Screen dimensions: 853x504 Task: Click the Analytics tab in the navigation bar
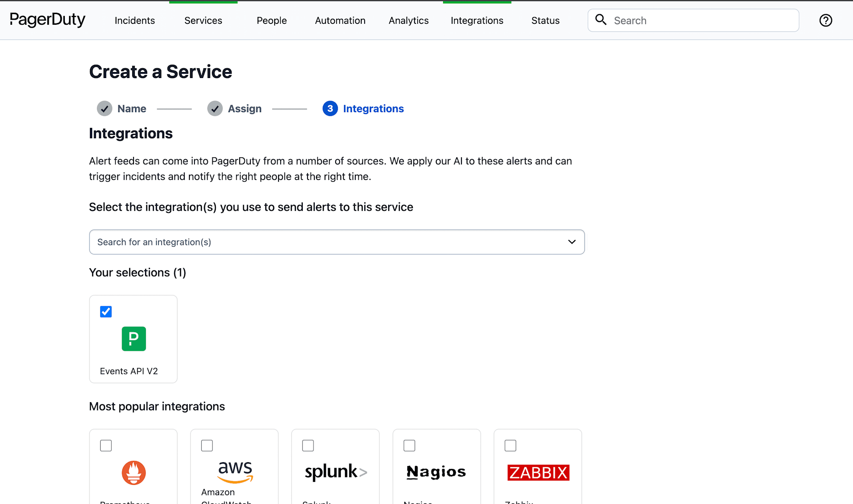click(x=409, y=20)
